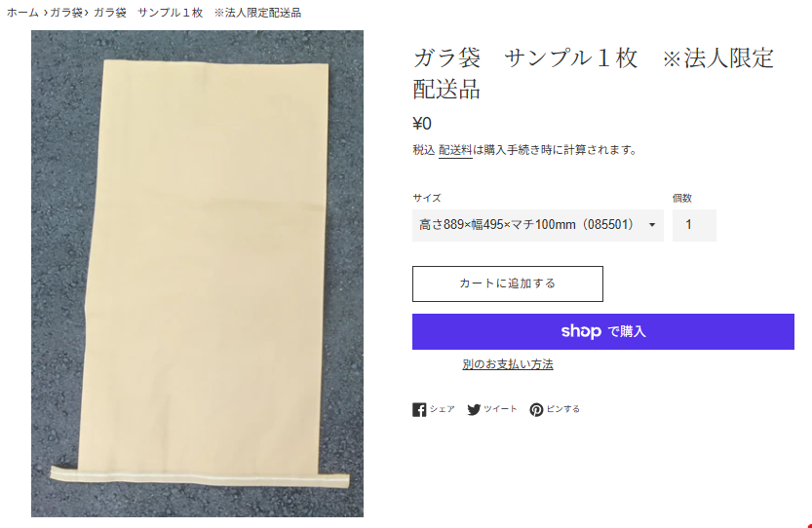The height and width of the screenshot is (528, 812).
Task: Click the Facebook share icon
Action: [x=419, y=409]
